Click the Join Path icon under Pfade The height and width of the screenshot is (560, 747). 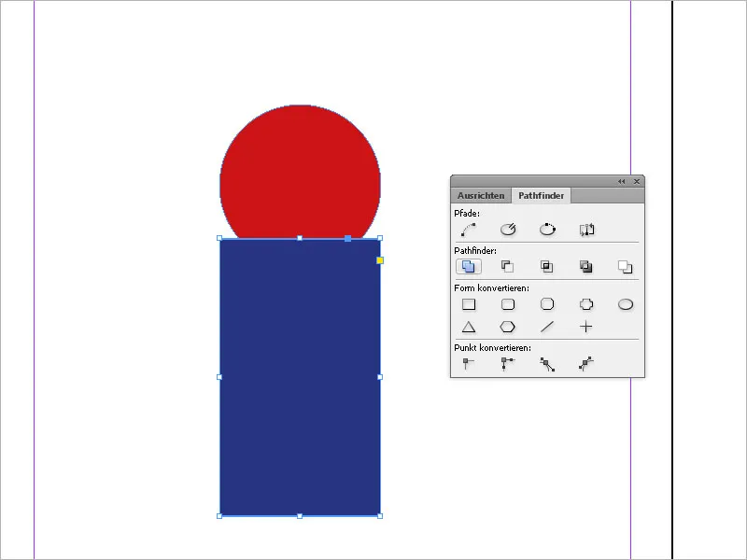469,230
